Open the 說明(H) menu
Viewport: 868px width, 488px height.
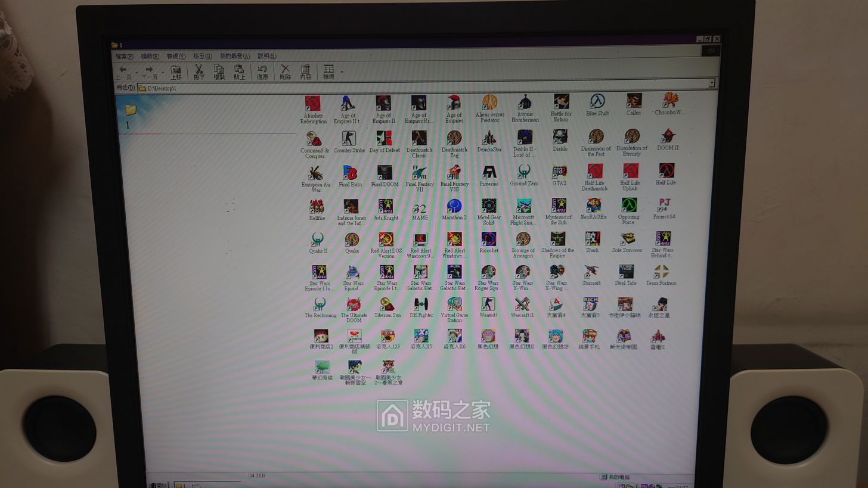pos(266,56)
